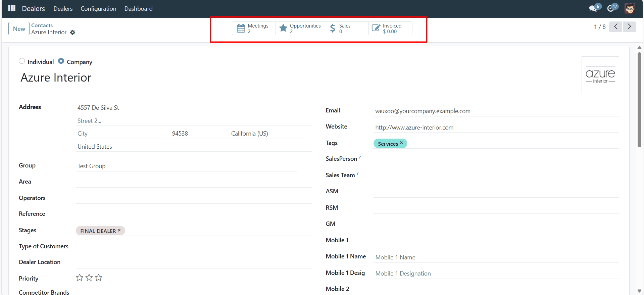Click the Mobile 1 field

tap(496, 241)
